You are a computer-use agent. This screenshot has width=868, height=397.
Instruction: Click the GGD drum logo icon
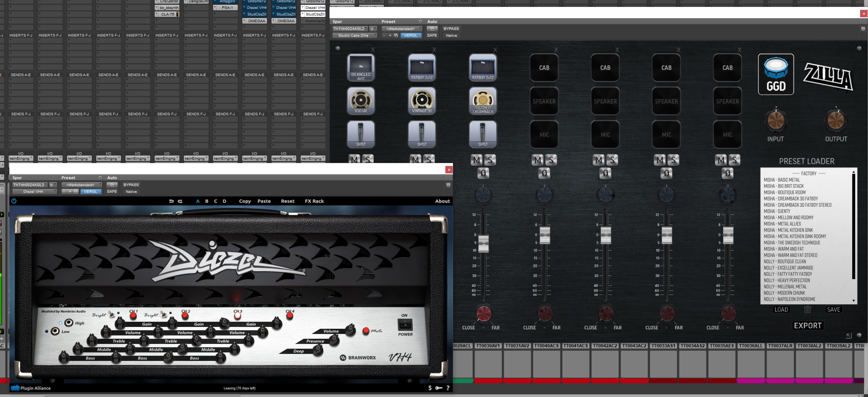[776, 74]
